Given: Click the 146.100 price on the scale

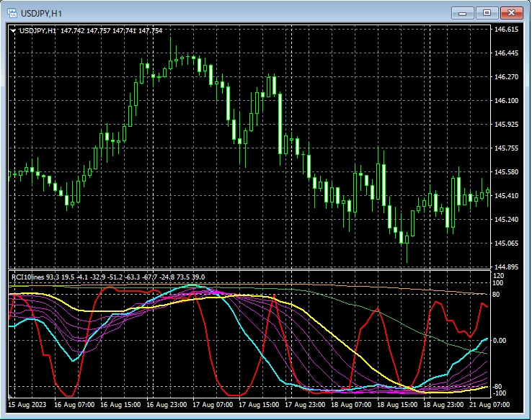Looking at the screenshot, I should click(x=506, y=101).
